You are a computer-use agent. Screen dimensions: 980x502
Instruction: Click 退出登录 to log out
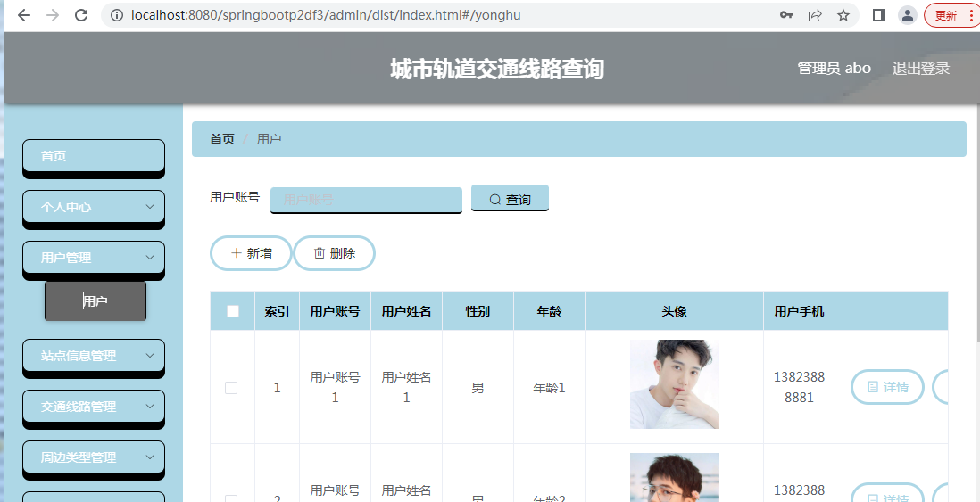pos(920,69)
